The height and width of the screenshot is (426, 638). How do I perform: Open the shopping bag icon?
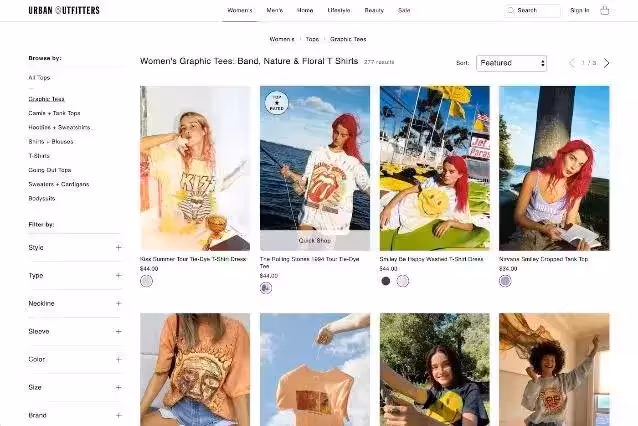point(605,10)
